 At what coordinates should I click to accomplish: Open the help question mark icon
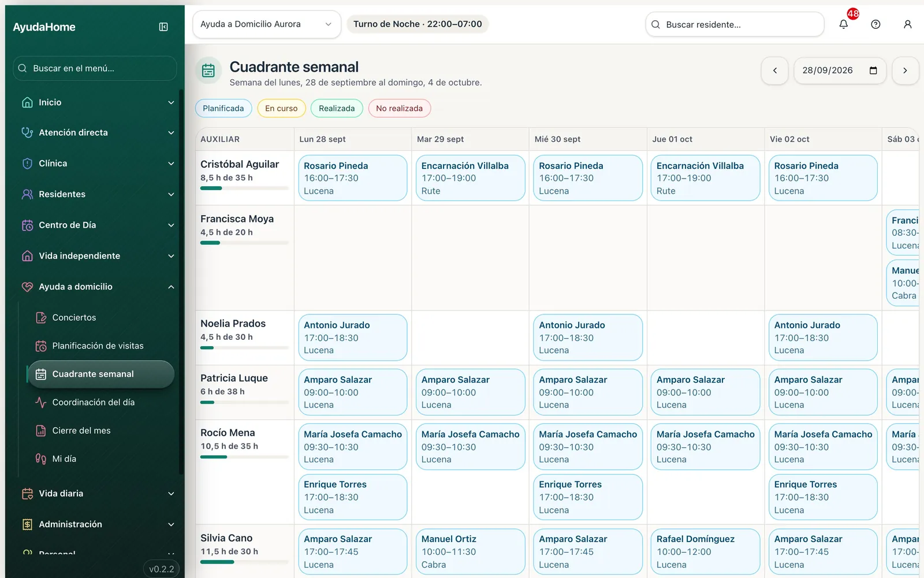(x=875, y=24)
